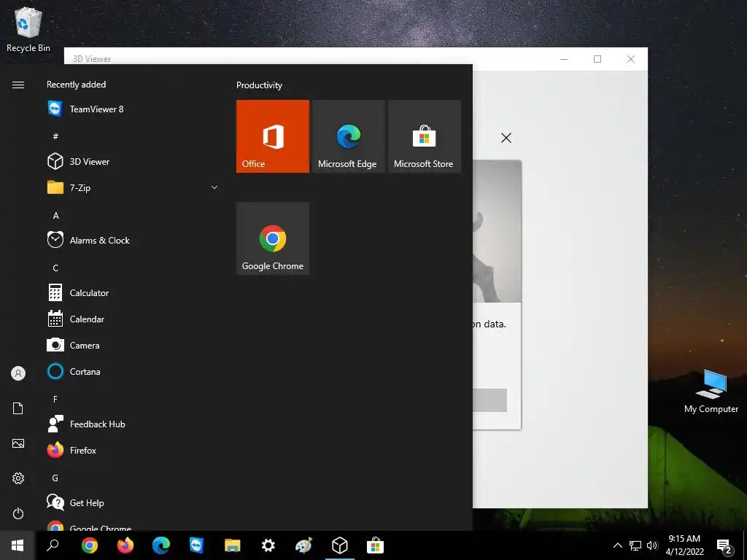The image size is (747, 560).
Task: Click the Windows Start button
Action: 18,545
